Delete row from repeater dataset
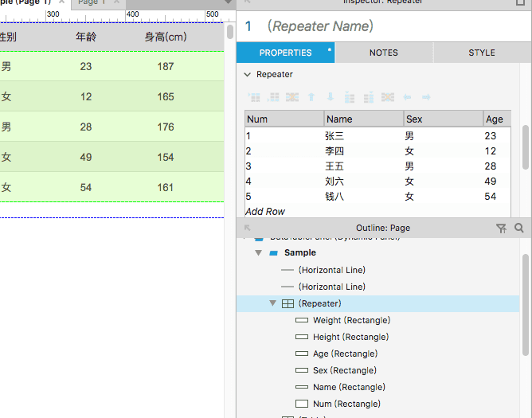The width and height of the screenshot is (532, 418). 292,97
